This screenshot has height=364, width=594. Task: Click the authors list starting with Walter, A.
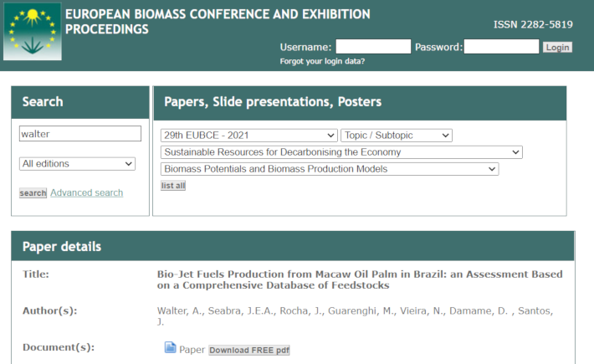click(x=355, y=317)
